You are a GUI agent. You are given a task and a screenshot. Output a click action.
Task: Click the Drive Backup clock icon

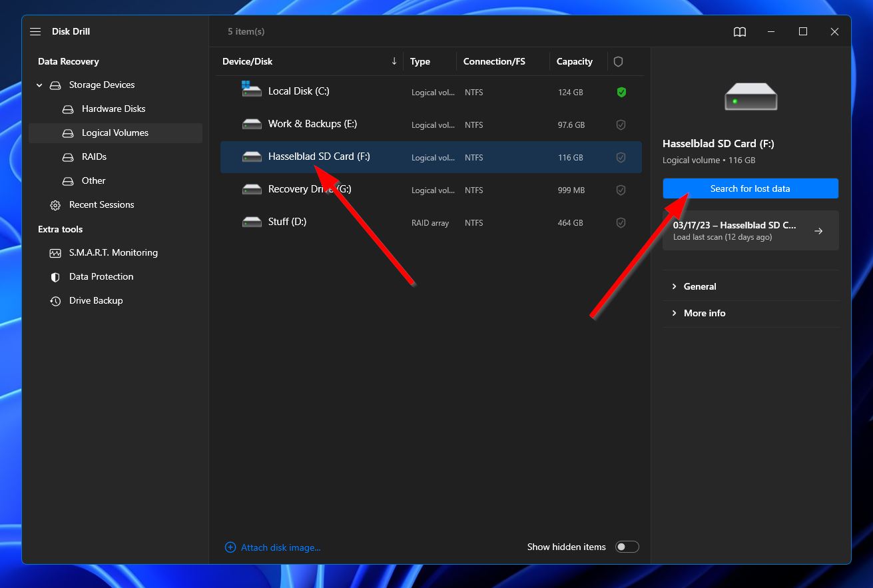click(x=55, y=301)
